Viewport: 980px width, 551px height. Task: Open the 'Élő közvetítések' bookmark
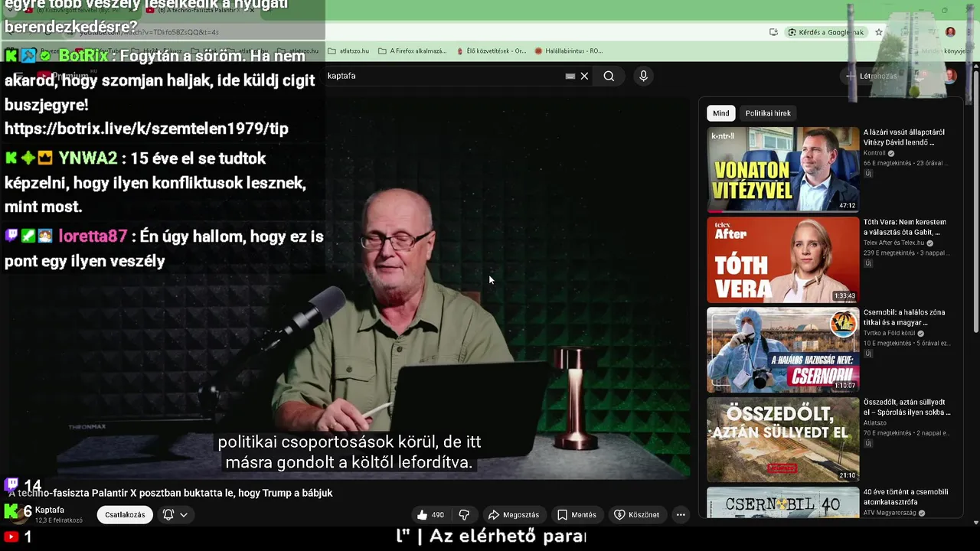click(x=492, y=51)
